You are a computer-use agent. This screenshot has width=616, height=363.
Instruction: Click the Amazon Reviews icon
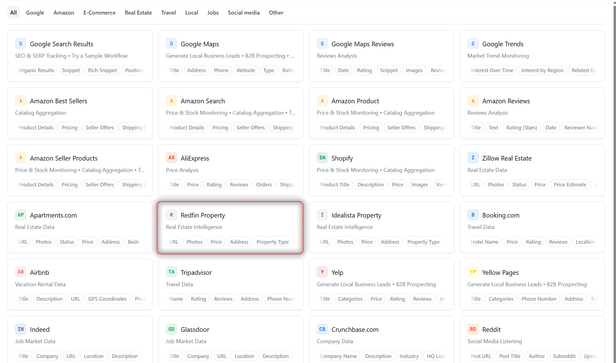pyautogui.click(x=473, y=101)
